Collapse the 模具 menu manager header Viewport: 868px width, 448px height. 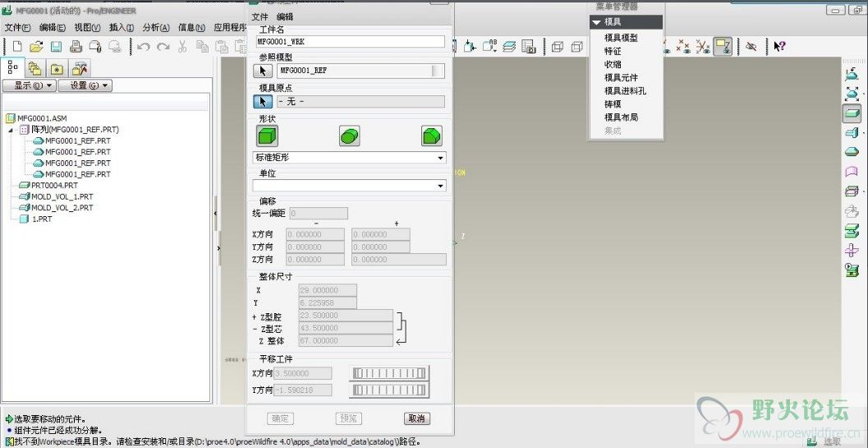[626, 22]
